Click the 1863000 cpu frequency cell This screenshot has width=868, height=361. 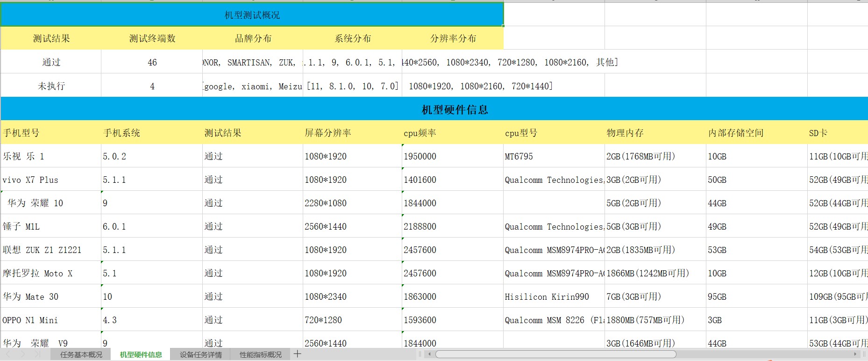pos(453,296)
